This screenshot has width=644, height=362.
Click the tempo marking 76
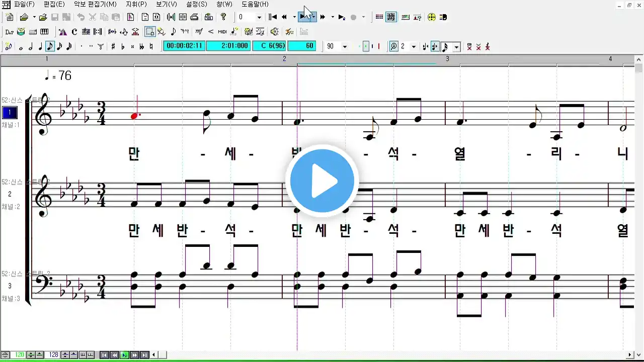(x=65, y=76)
